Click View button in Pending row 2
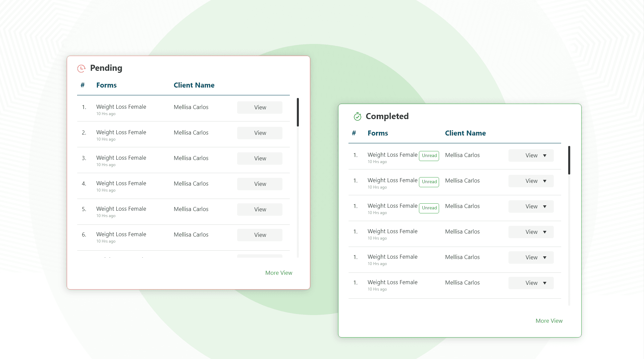This screenshot has height=359, width=644. [x=260, y=133]
